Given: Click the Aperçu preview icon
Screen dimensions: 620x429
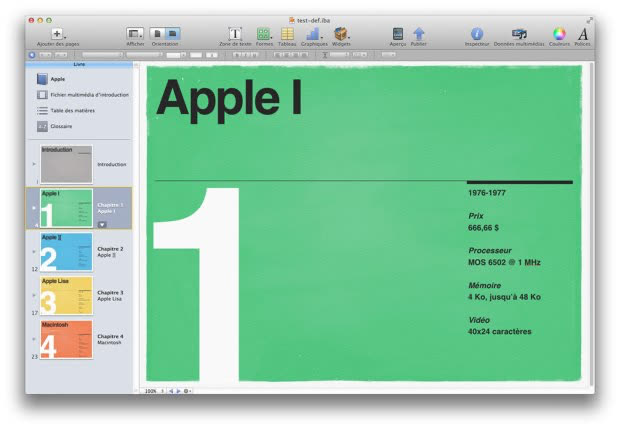Looking at the screenshot, I should pyautogui.click(x=398, y=34).
